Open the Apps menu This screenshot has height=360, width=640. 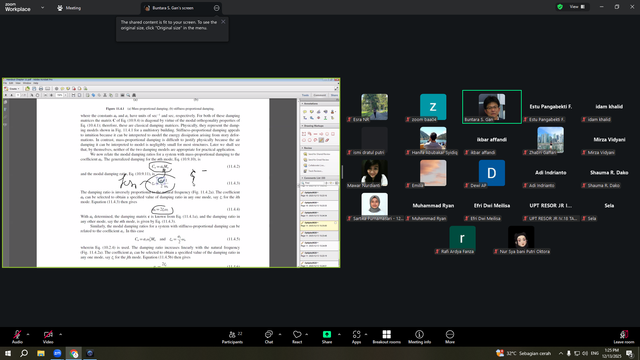point(356,337)
